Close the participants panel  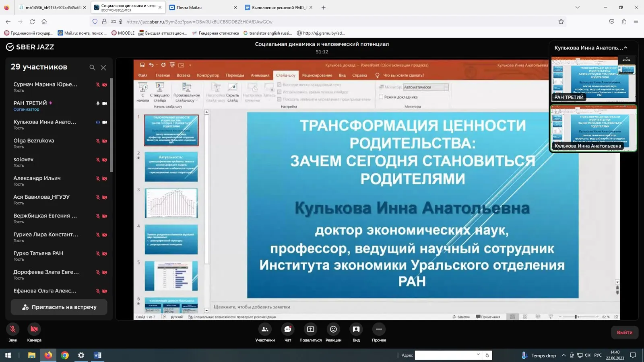pyautogui.click(x=103, y=68)
